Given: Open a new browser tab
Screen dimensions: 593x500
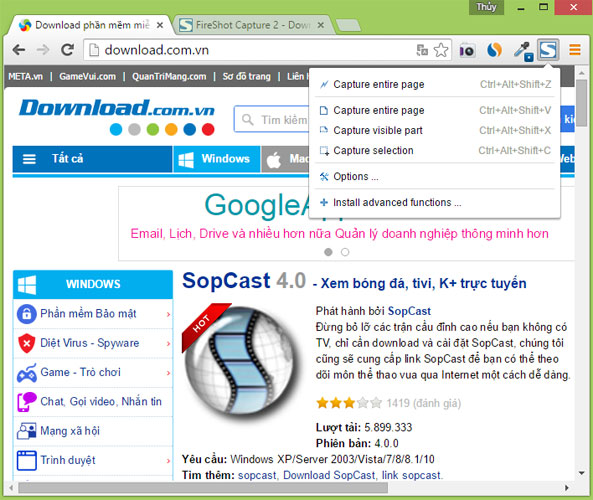Looking at the screenshot, I should coord(348,25).
